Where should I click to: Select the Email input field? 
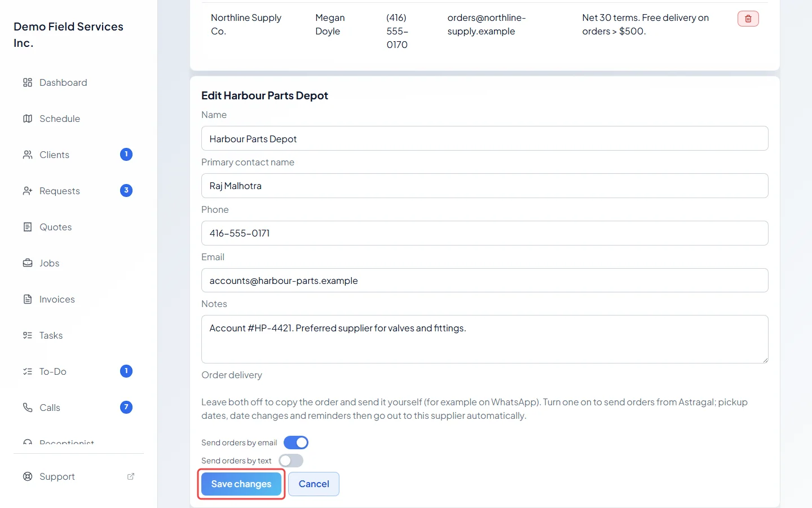tap(485, 281)
